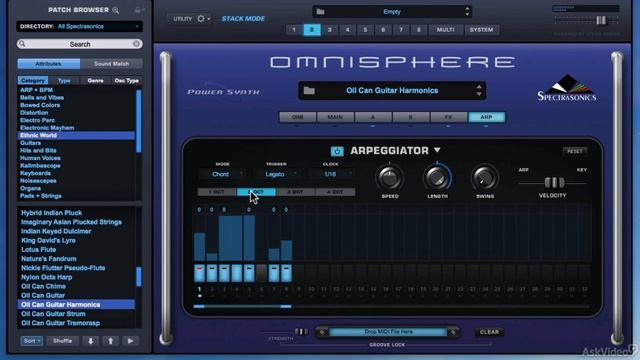Open the Layer A tab
640x360 pixels.
point(373,117)
